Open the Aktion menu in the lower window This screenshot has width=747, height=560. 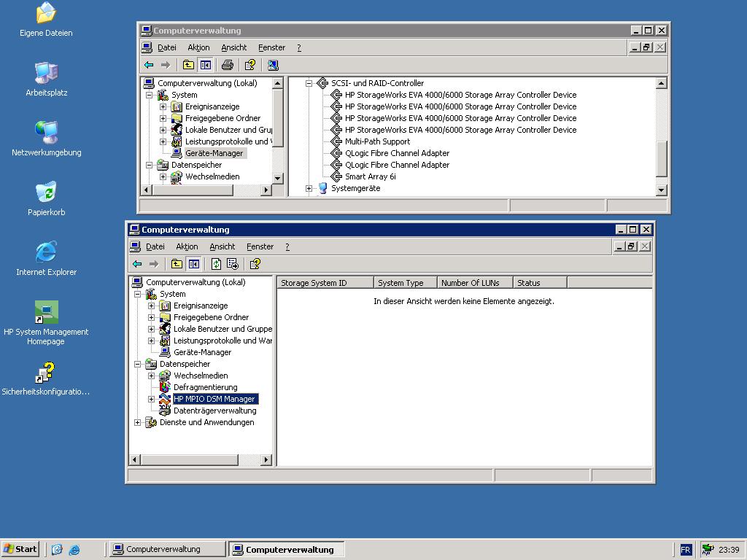[x=187, y=246]
